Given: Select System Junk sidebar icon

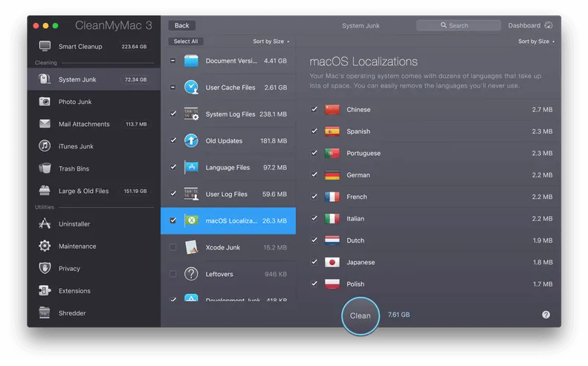Looking at the screenshot, I should click(45, 79).
